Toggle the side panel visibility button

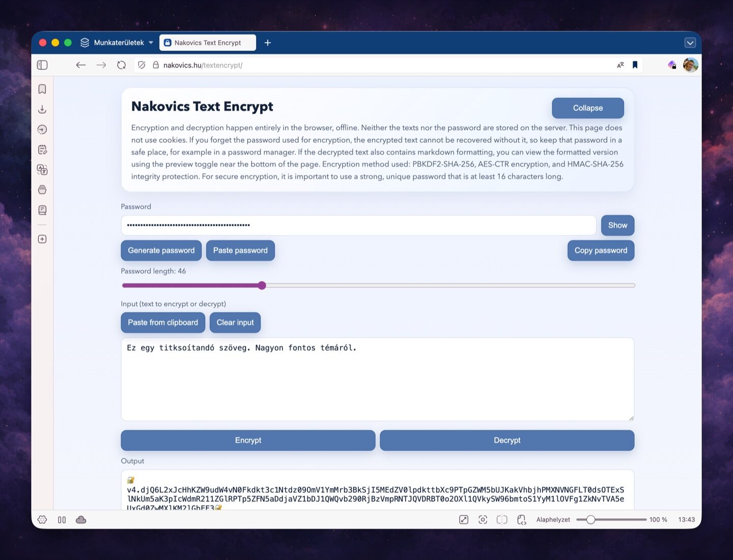42,65
